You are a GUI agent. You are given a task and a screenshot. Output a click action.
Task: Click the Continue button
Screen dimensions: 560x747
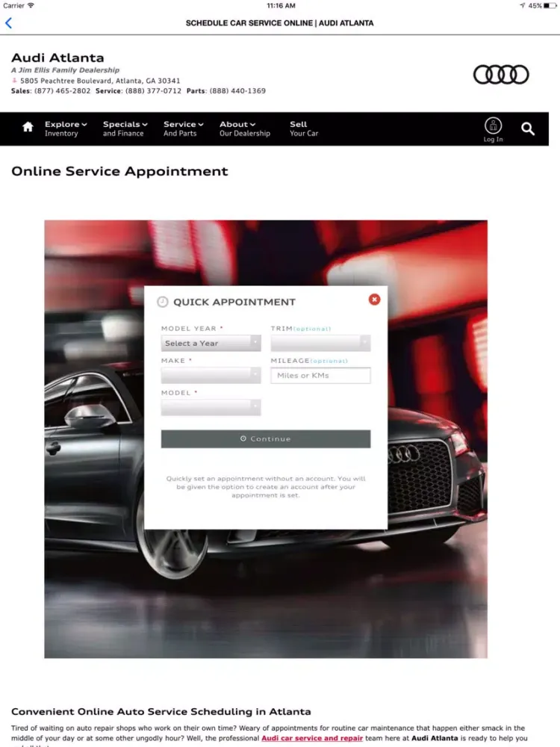pyautogui.click(x=266, y=438)
